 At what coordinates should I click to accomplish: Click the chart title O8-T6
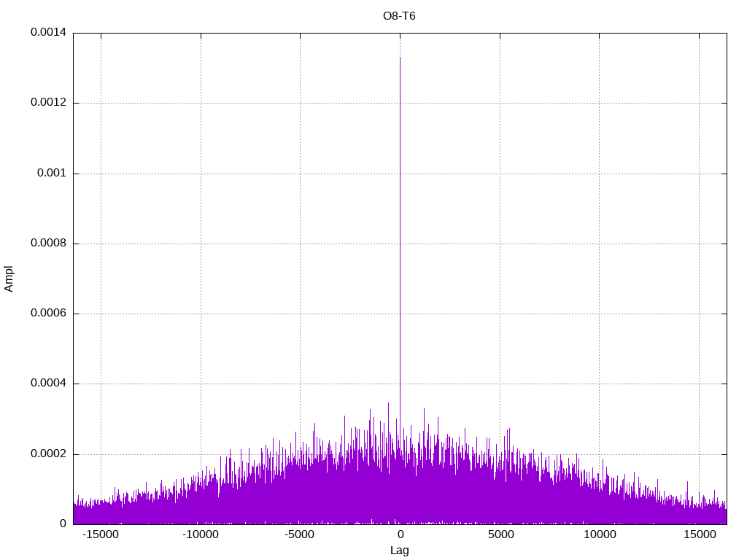(399, 16)
